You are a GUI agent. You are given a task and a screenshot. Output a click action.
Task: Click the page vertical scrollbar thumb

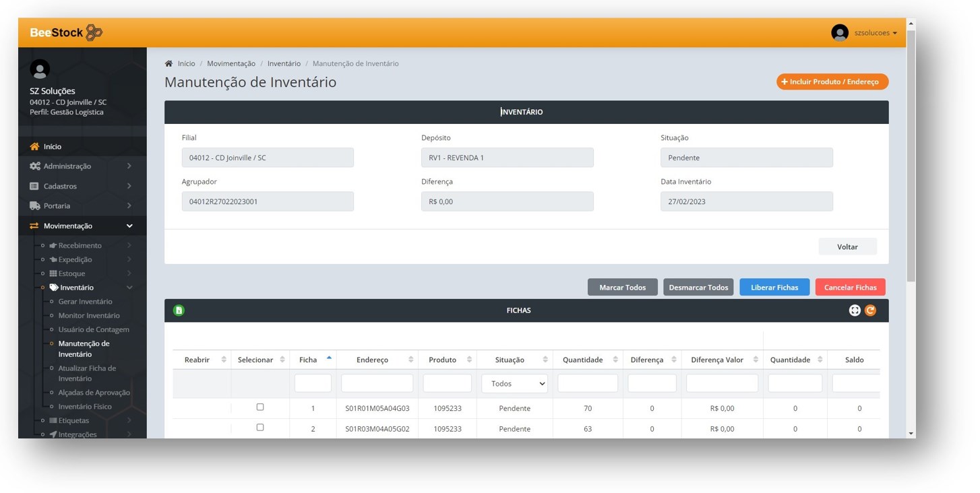(911, 155)
